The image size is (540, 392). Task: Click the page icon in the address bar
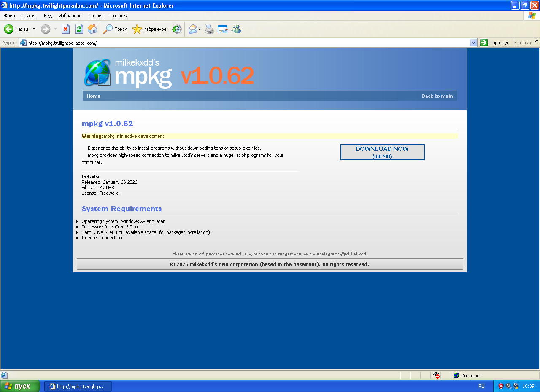pyautogui.click(x=24, y=43)
